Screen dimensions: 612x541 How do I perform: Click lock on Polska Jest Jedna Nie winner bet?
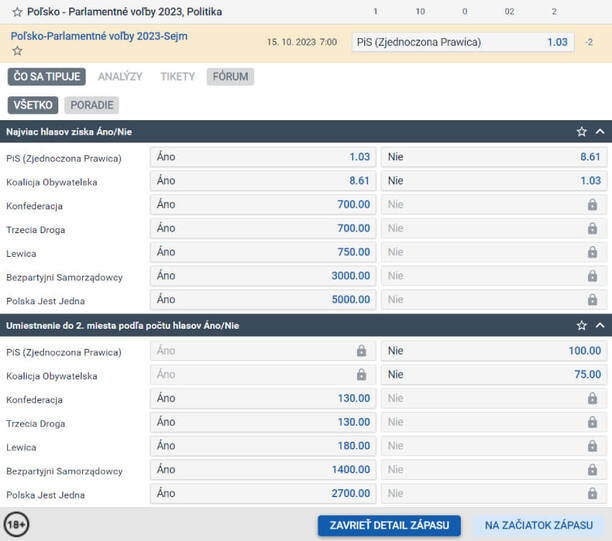(592, 300)
